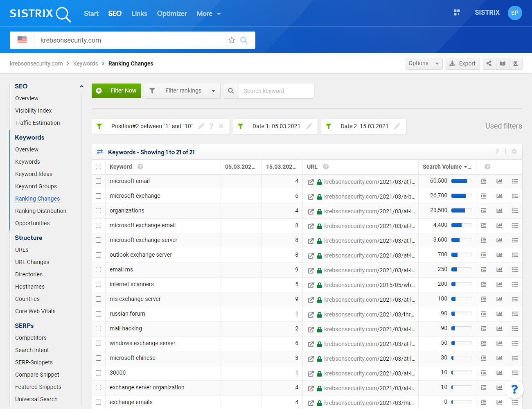Open the floating help question button

pos(514,389)
